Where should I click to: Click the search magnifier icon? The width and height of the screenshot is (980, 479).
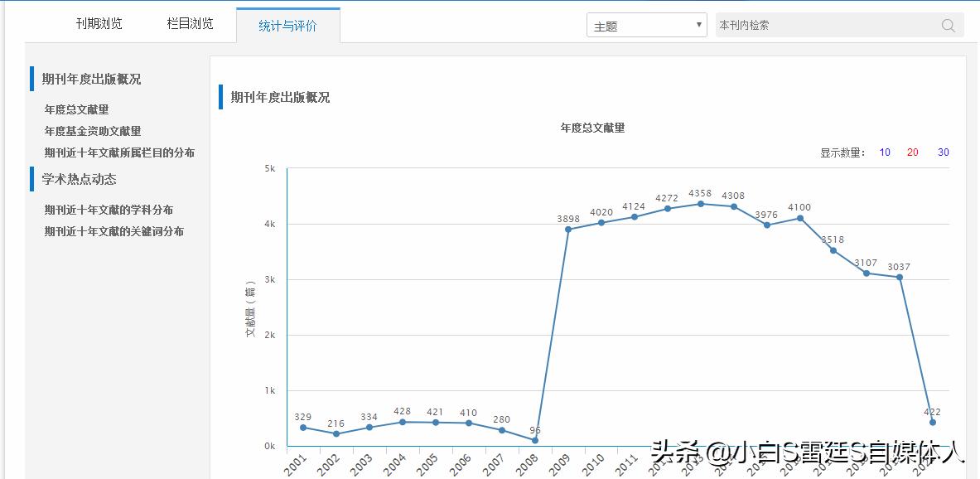click(x=947, y=25)
